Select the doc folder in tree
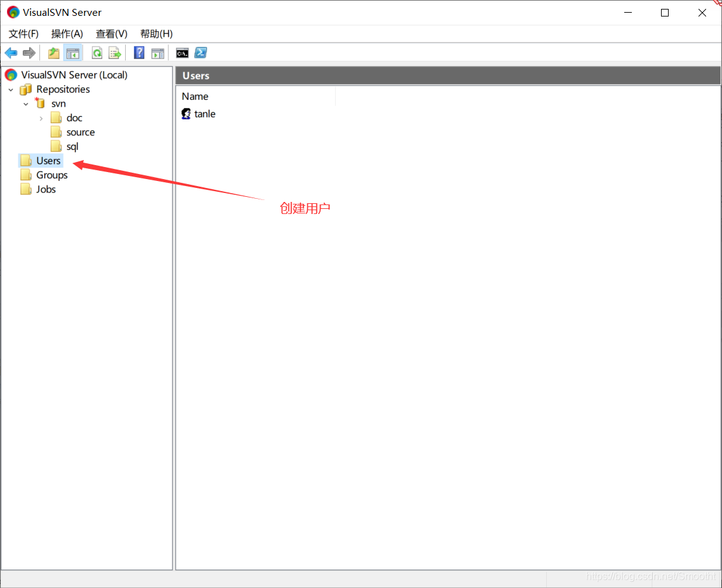722x588 pixels. click(74, 118)
